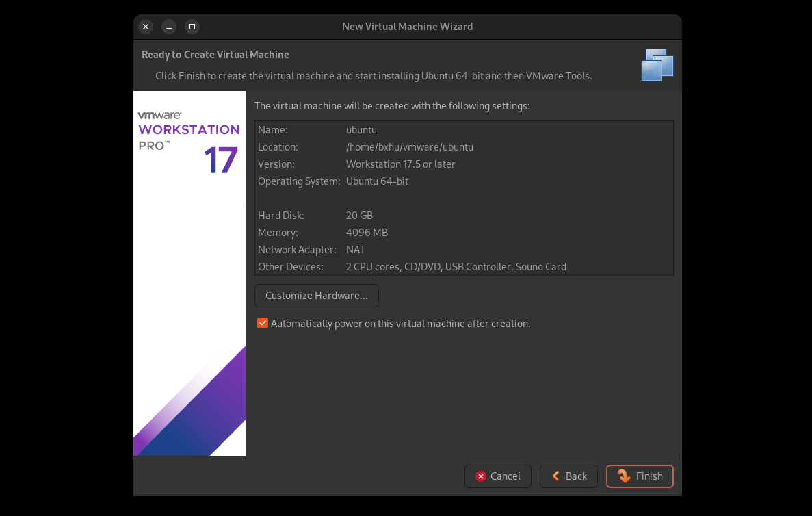Click the Ubuntu 64-bit operating system entry
812x516 pixels.
[377, 181]
